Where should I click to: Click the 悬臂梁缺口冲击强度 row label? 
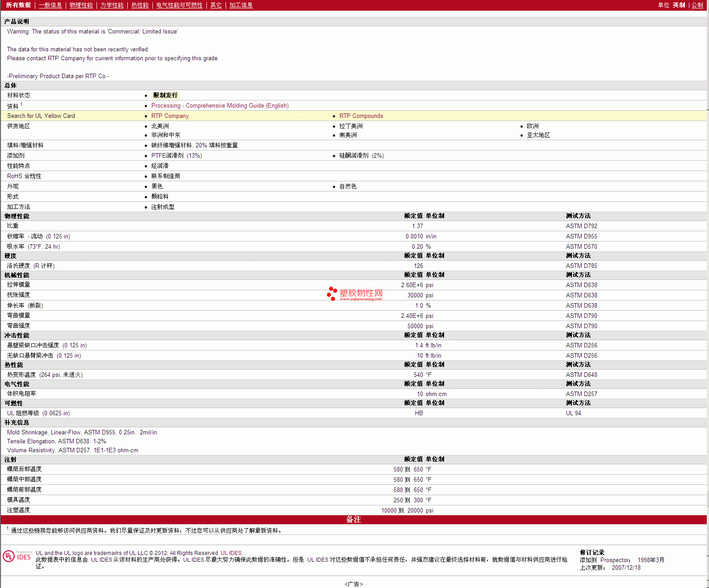(x=46, y=346)
